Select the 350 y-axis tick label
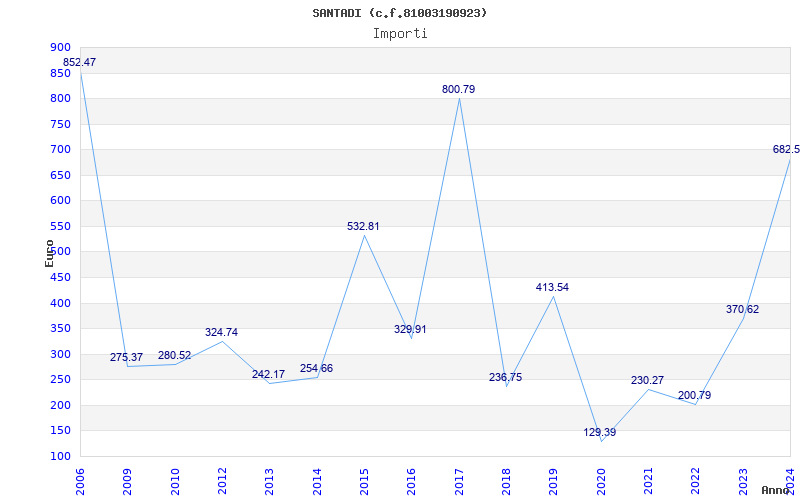 click(x=60, y=329)
